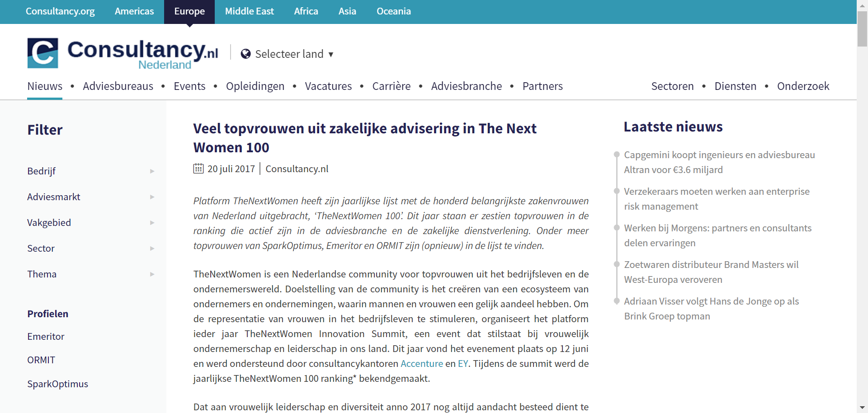This screenshot has height=413, width=868.
Task: Expand the Thema filter
Action: click(91, 274)
